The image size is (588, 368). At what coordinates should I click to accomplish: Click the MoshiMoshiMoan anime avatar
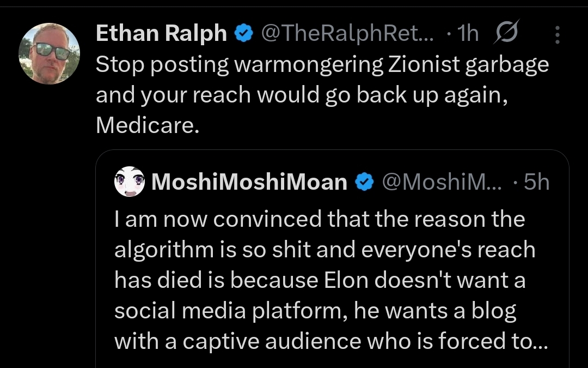[130, 182]
